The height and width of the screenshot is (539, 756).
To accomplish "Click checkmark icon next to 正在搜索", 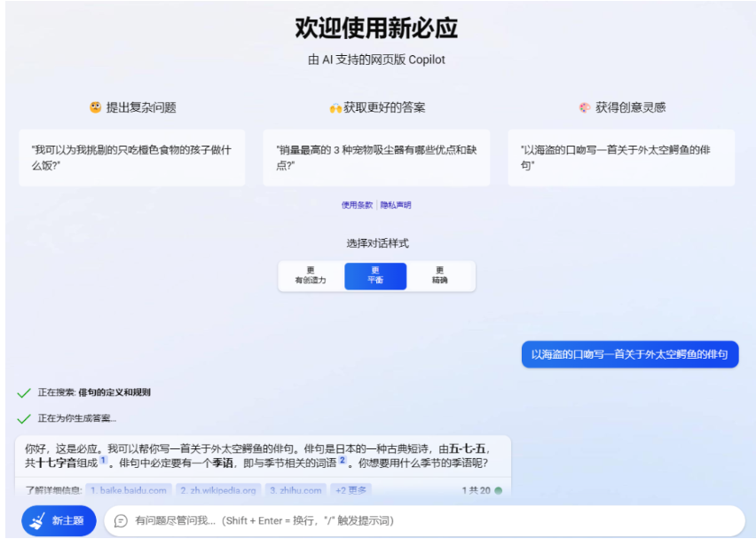I will (24, 392).
